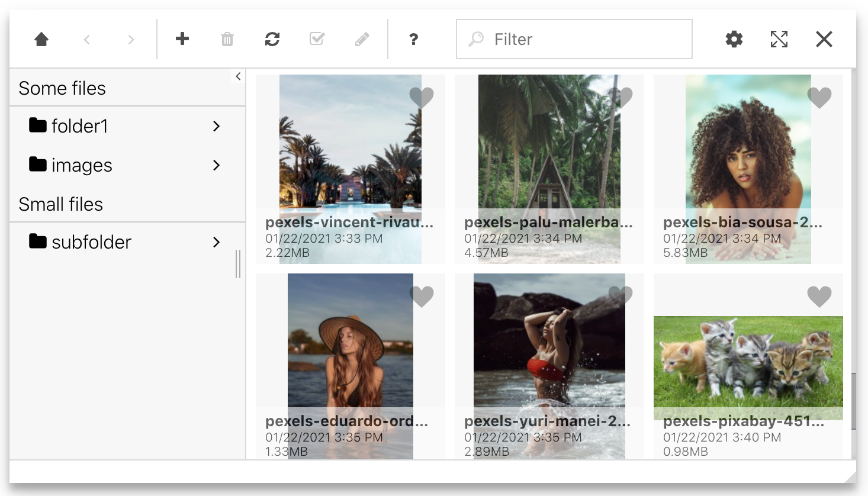Toggle favorite heart on the kittens image
This screenshot has height=496, width=868.
819,296
